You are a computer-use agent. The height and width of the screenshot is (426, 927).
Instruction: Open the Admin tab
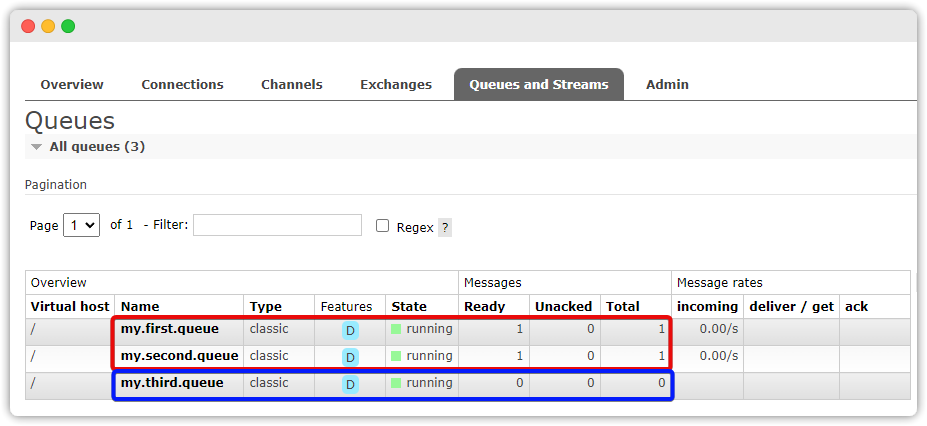667,84
